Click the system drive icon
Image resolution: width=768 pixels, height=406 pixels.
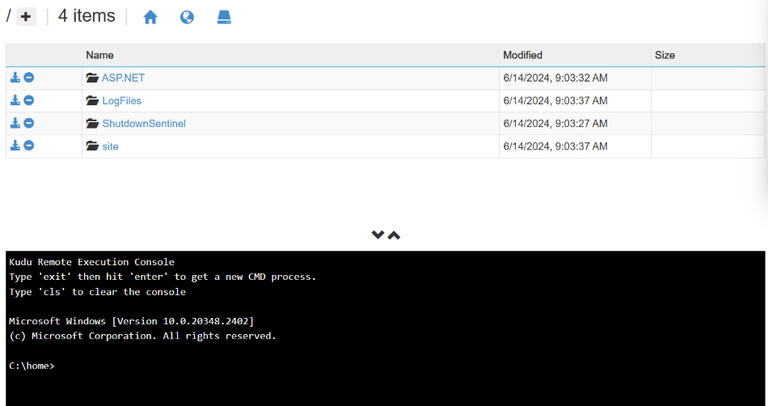pyautogui.click(x=224, y=17)
